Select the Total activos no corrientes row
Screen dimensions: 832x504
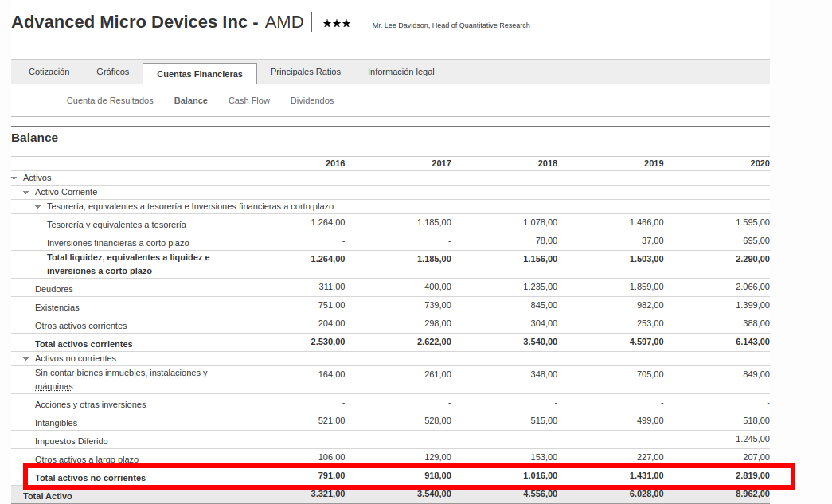[x=91, y=478]
